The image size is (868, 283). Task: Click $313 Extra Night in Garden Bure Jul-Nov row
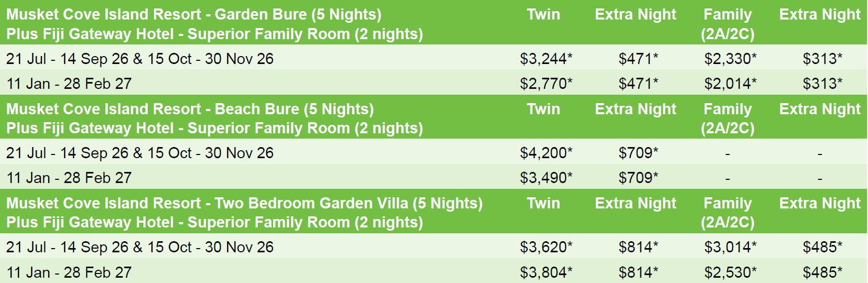coord(822,58)
